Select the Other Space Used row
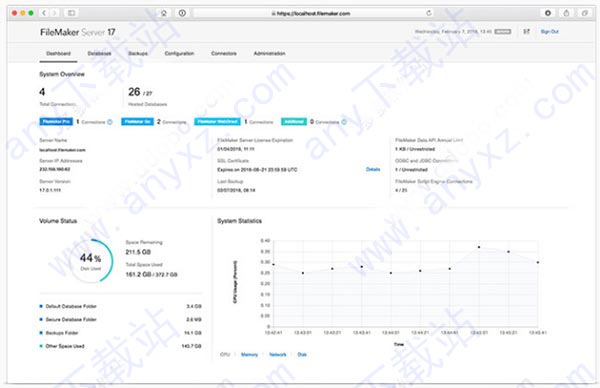600x388 pixels. pos(121,346)
